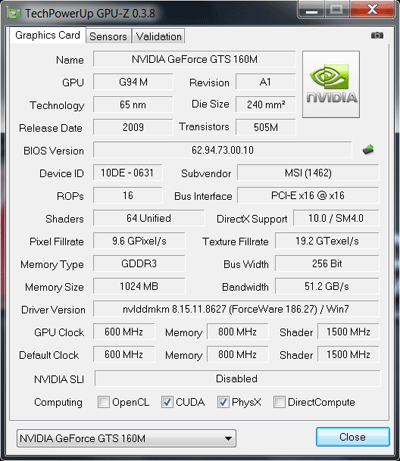Viewport: 400px width, 461px height.
Task: Tick the DirectCompute checkbox
Action: 279,402
